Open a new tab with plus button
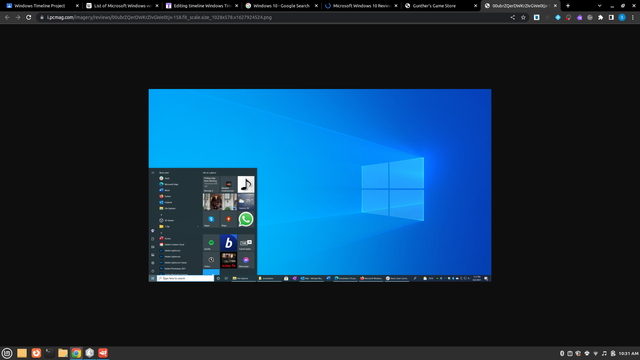The height and width of the screenshot is (360, 640). click(x=568, y=6)
